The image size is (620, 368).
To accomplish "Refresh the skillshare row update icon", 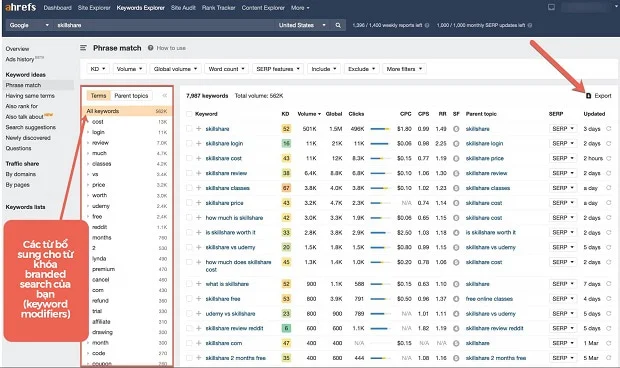I will pyautogui.click(x=609, y=129).
